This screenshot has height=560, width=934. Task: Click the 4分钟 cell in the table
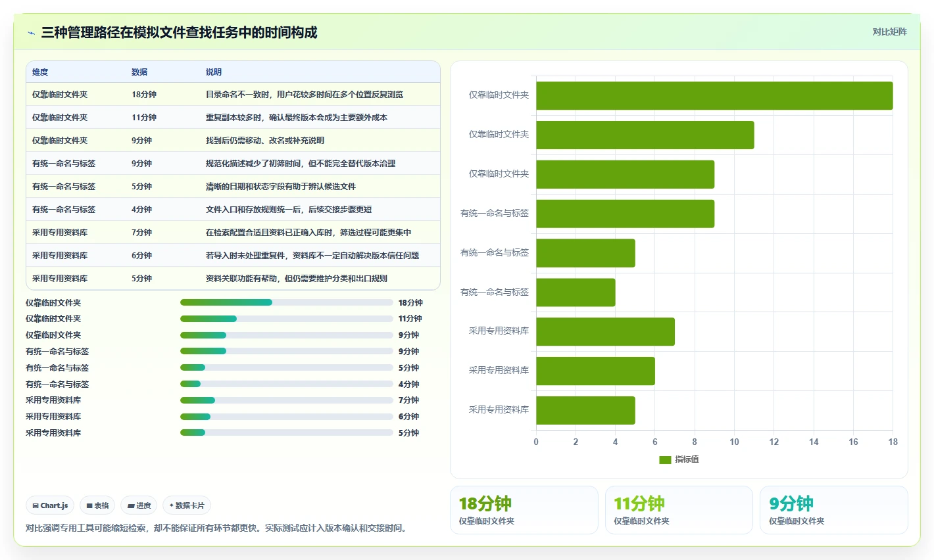pyautogui.click(x=141, y=210)
